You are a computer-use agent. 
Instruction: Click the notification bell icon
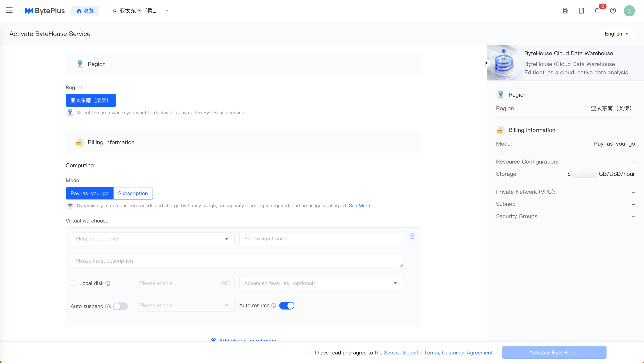tap(597, 11)
